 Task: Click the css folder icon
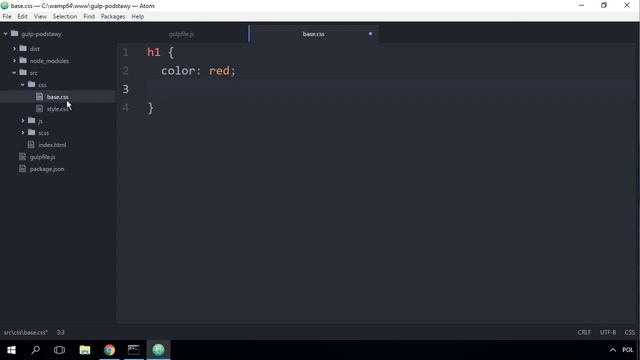(32, 84)
